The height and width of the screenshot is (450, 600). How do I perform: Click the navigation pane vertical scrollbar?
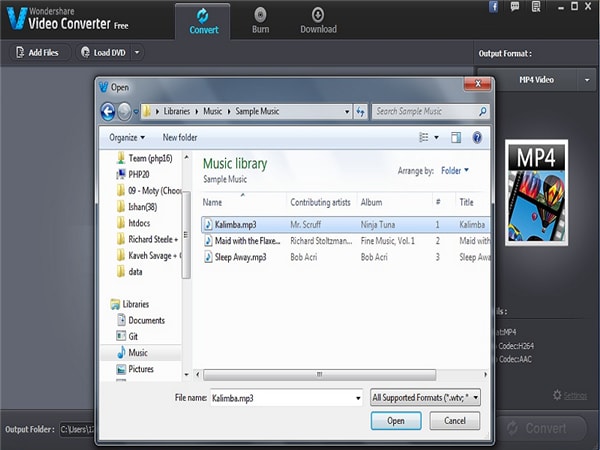186,235
